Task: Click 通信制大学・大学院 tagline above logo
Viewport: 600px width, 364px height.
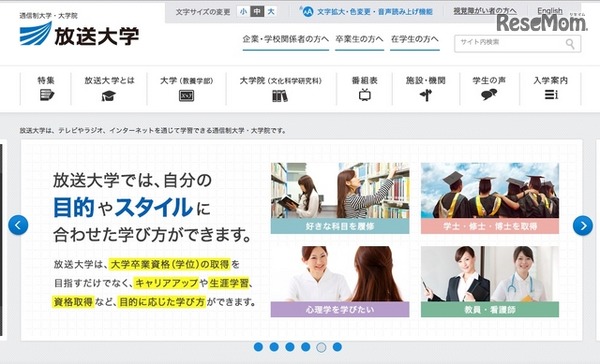Action: (49, 16)
